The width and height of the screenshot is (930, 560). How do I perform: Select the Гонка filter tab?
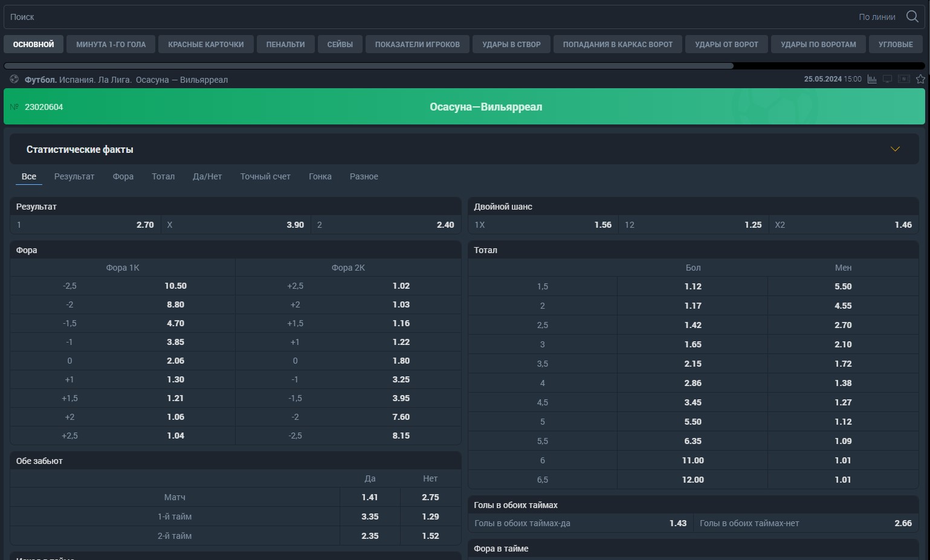click(x=320, y=176)
